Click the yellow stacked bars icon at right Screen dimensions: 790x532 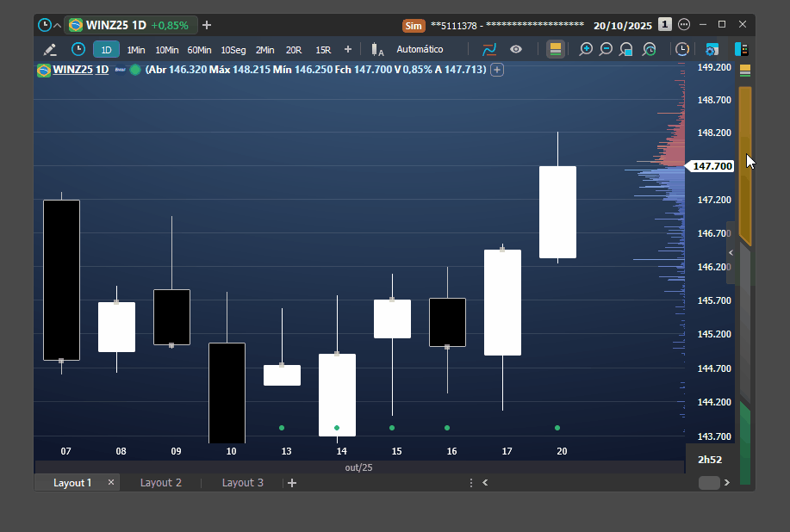(745, 71)
